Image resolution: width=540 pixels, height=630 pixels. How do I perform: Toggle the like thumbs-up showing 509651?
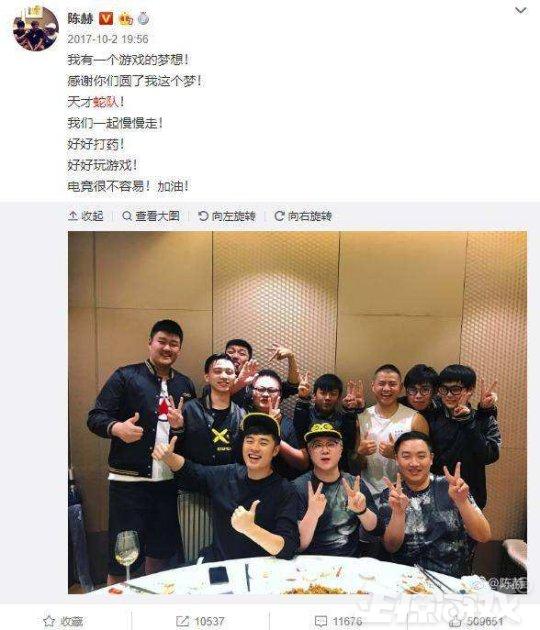[456, 622]
